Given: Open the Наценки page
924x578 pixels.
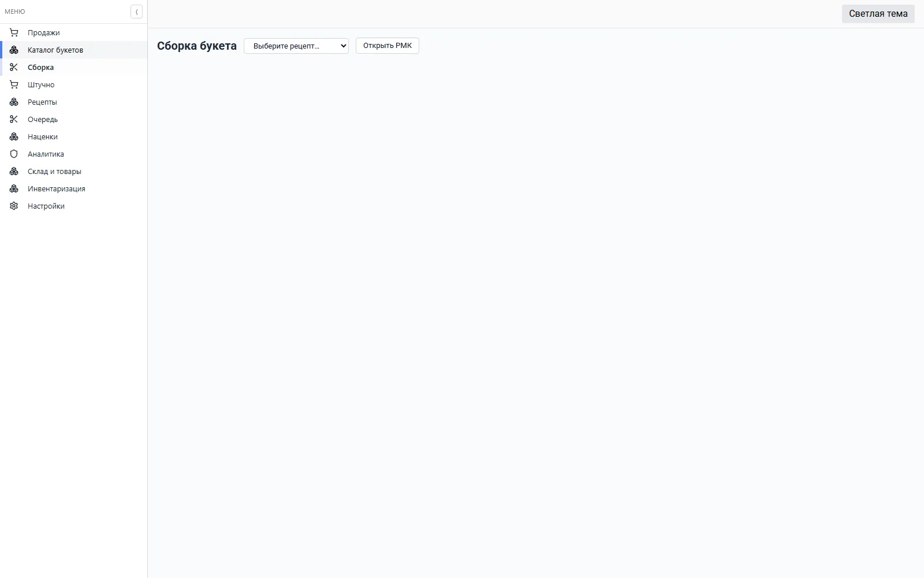Looking at the screenshot, I should (x=74, y=136).
